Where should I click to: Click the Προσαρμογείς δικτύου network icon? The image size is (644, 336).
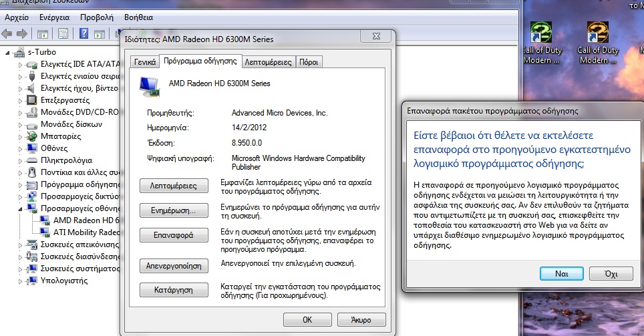[x=31, y=196]
